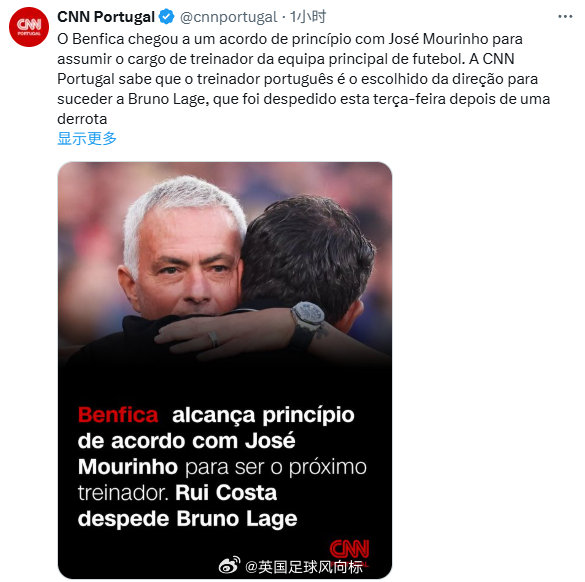Click the blue verified badge
This screenshot has height=582, width=585.
[166, 17]
